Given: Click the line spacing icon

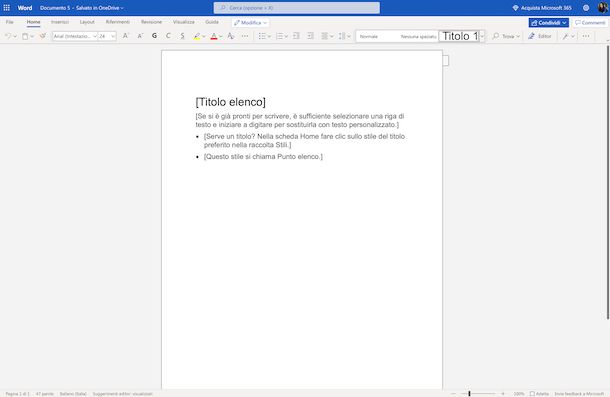Looking at the screenshot, I should 342,36.
